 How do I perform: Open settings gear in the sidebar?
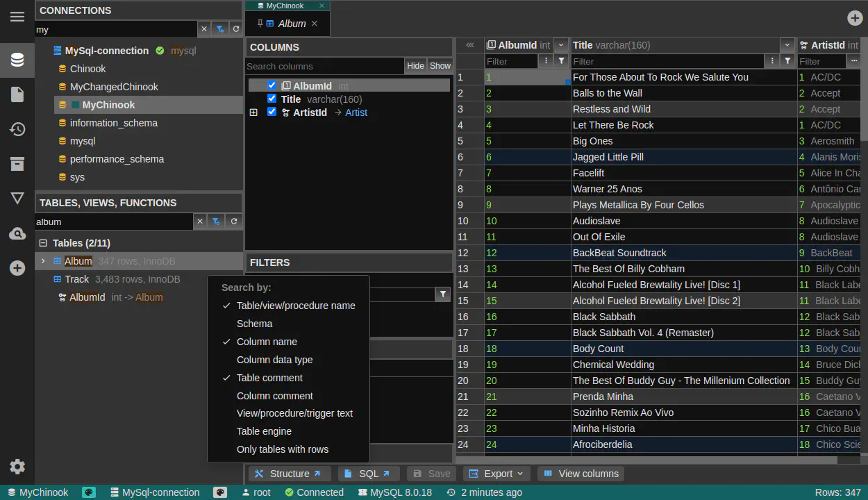[17, 467]
